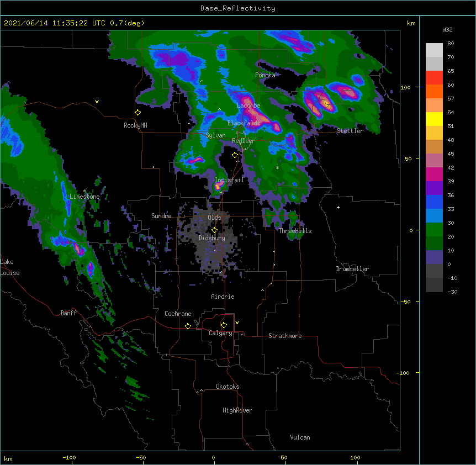476x465 pixels.
Task: Click the Vulcan label
Action: coord(300,437)
